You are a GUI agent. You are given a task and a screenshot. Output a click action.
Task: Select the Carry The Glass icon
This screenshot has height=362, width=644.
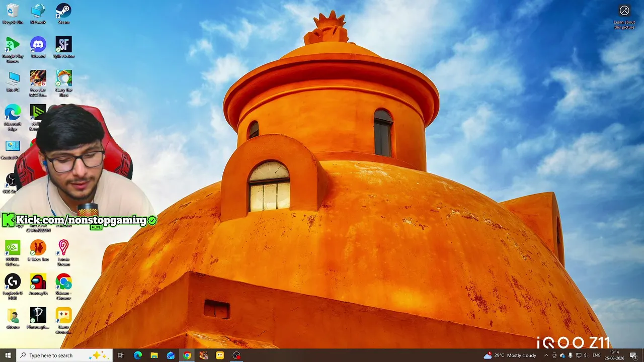(x=63, y=83)
